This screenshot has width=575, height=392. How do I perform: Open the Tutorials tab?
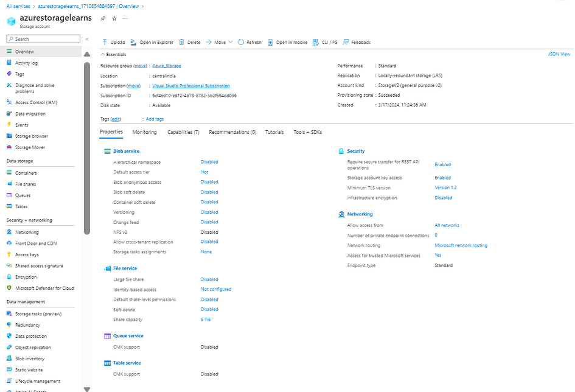coord(274,132)
